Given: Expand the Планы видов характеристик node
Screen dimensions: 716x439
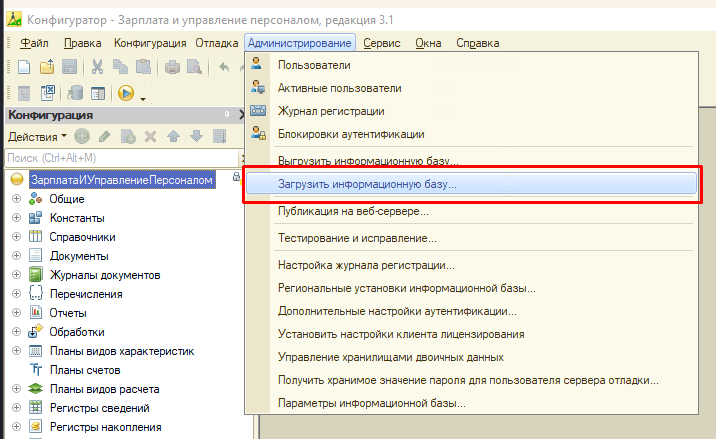Looking at the screenshot, I should tap(16, 351).
